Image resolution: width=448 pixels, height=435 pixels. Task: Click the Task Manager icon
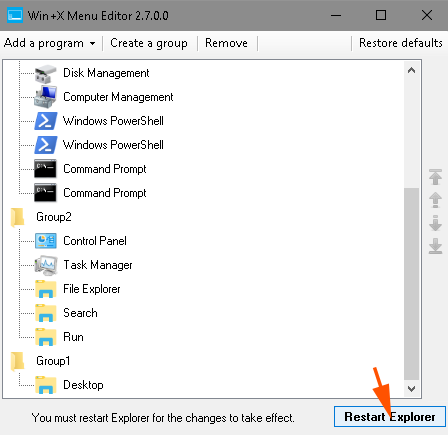(x=46, y=265)
